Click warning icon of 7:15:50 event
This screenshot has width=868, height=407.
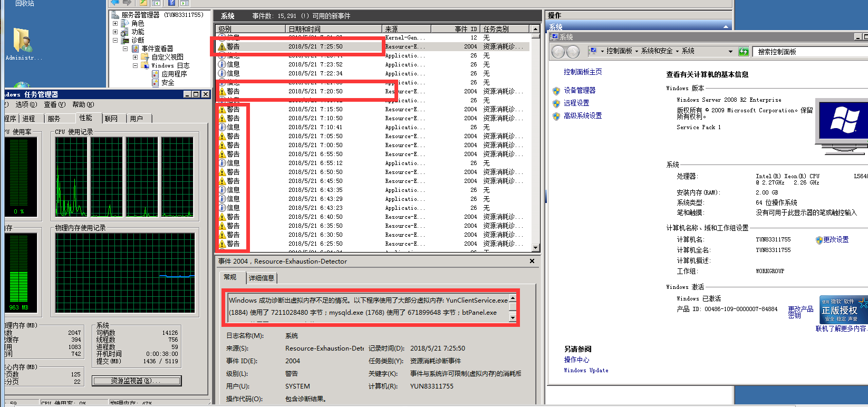[x=222, y=109]
